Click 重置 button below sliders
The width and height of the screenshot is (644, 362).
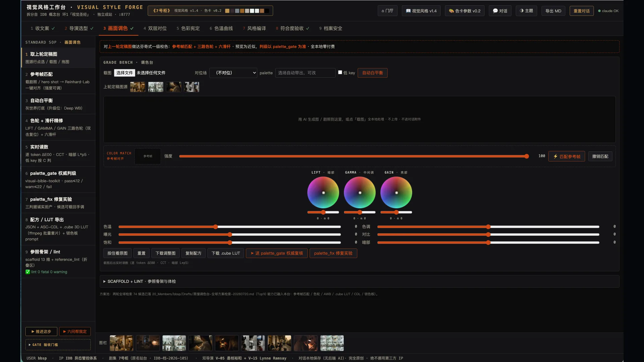click(x=142, y=253)
